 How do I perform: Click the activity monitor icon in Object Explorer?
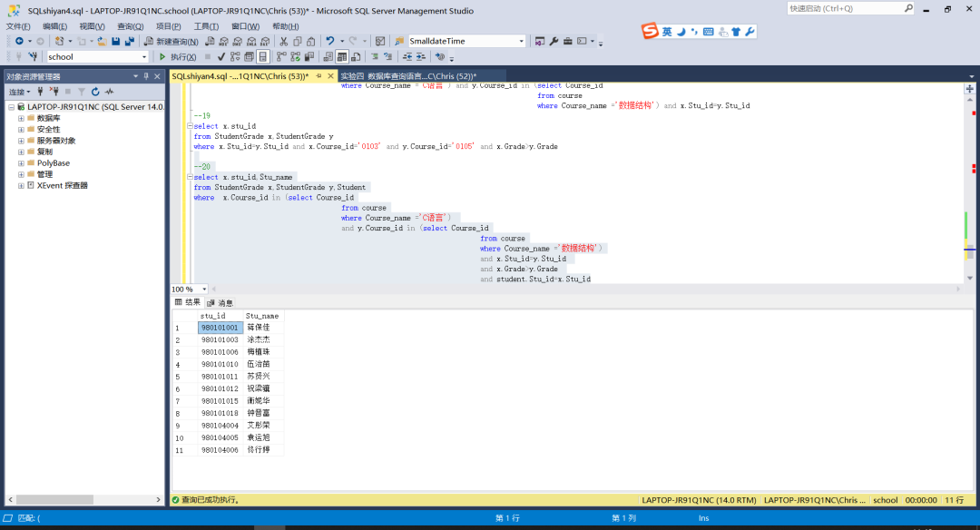click(110, 92)
